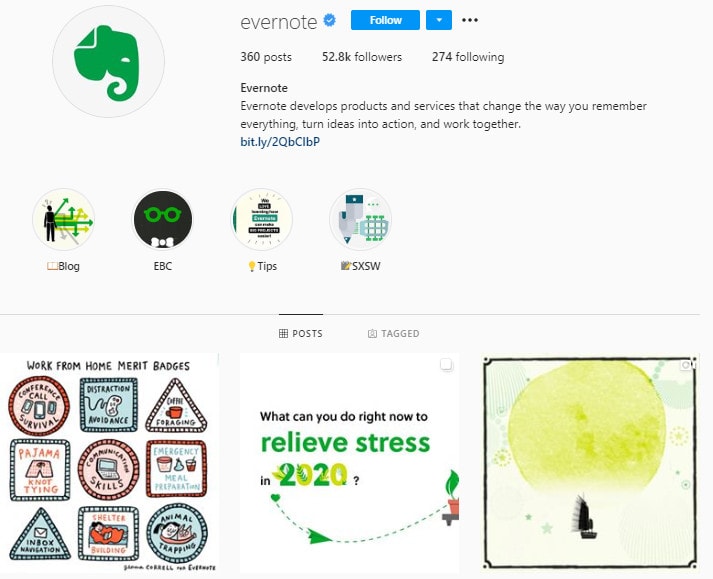Follow the evernote account
This screenshot has width=713, height=579.
tap(385, 20)
